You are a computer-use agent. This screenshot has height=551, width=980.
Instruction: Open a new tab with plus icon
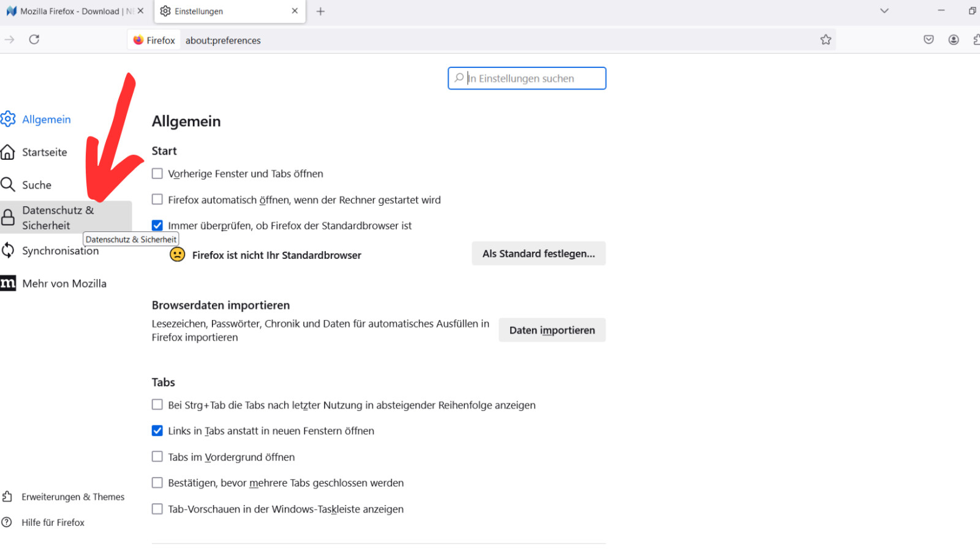[320, 11]
